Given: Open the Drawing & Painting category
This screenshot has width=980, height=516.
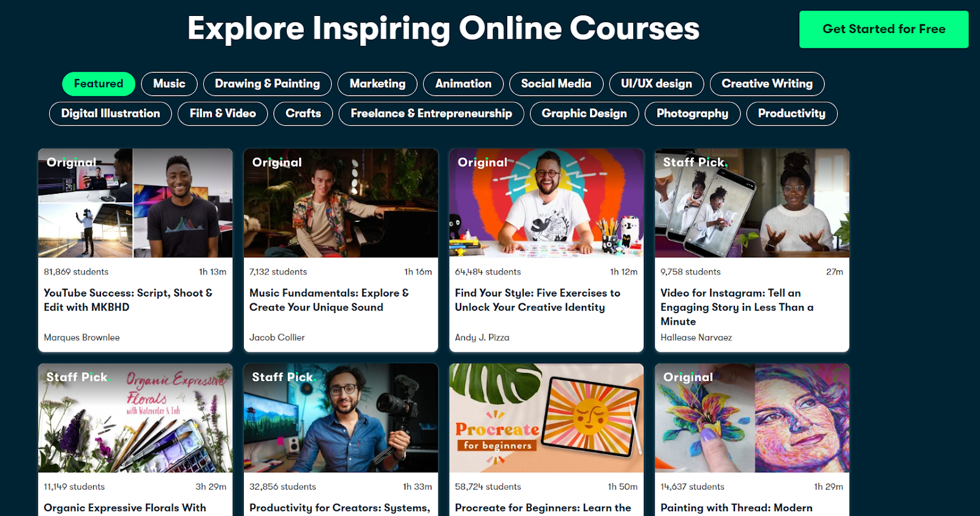Looking at the screenshot, I should tap(267, 84).
